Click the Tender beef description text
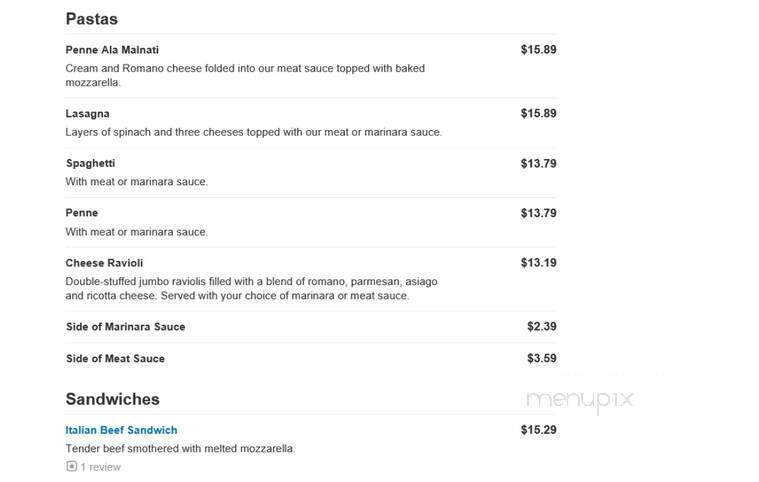 tap(180, 449)
